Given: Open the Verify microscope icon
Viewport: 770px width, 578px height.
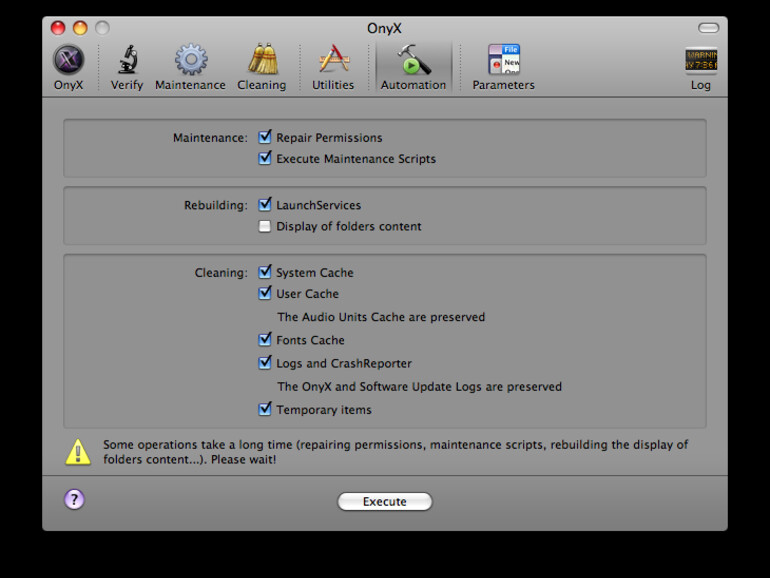Looking at the screenshot, I should coord(127,60).
